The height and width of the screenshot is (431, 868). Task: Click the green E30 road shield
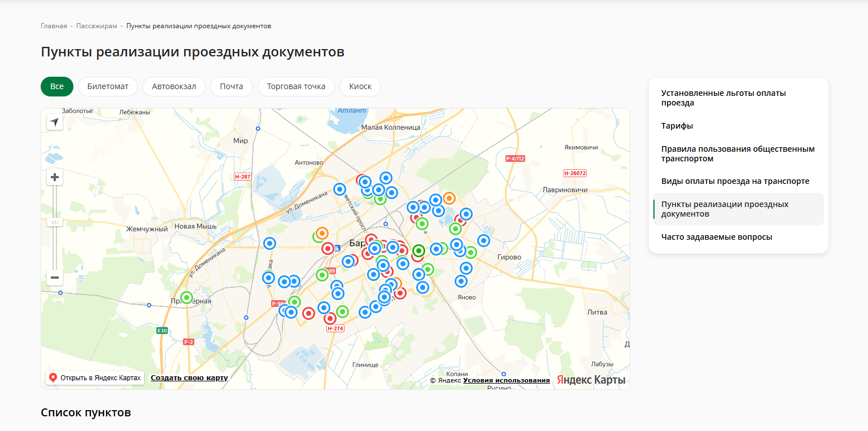point(163,331)
